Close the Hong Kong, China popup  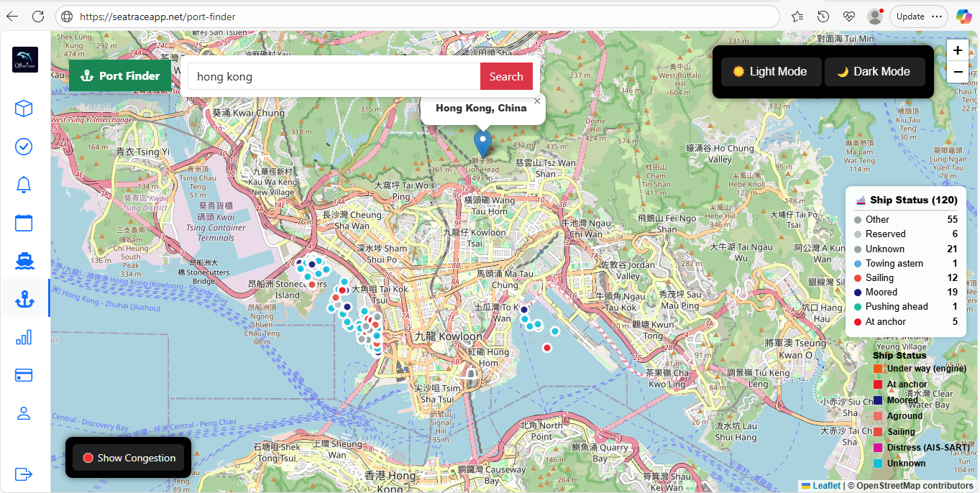[537, 101]
